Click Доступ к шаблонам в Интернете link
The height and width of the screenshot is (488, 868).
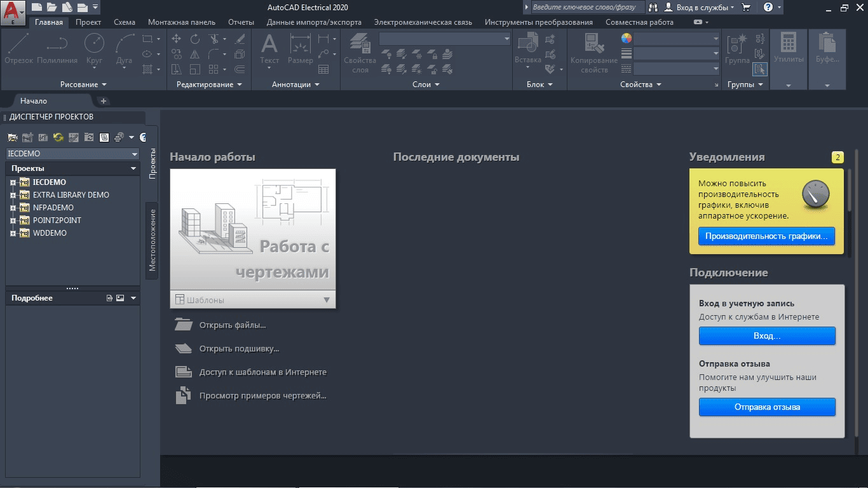pyautogui.click(x=262, y=372)
